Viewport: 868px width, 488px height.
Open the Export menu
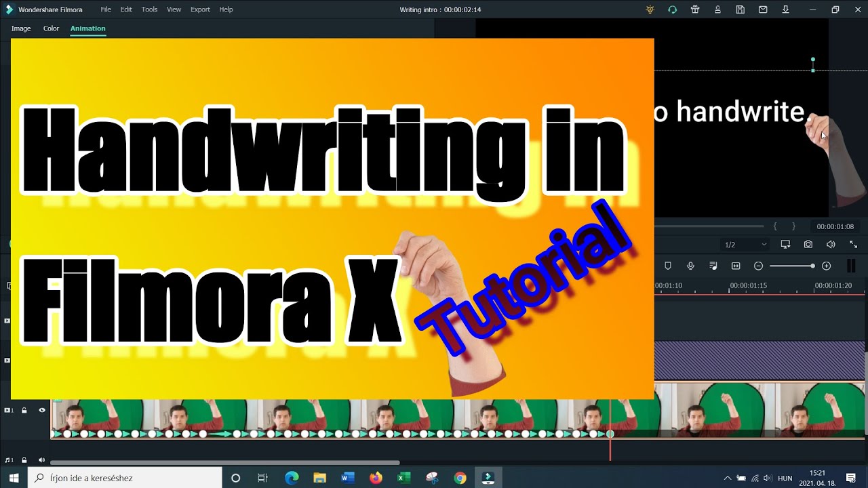click(200, 9)
